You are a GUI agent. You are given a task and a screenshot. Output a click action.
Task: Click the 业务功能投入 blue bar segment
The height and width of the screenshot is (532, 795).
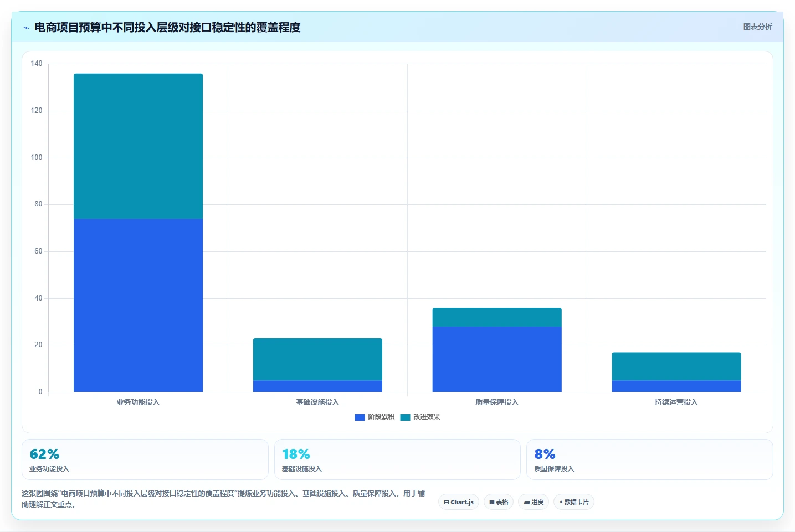coord(138,306)
